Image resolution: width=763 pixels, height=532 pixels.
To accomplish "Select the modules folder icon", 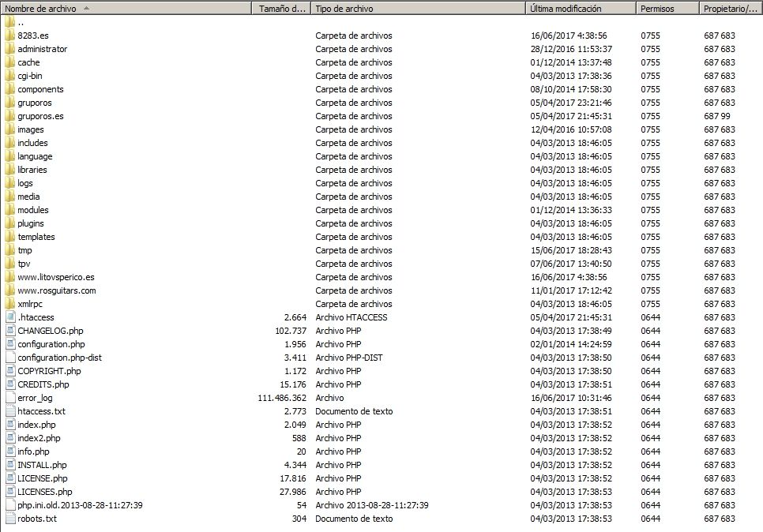I will 9,210.
